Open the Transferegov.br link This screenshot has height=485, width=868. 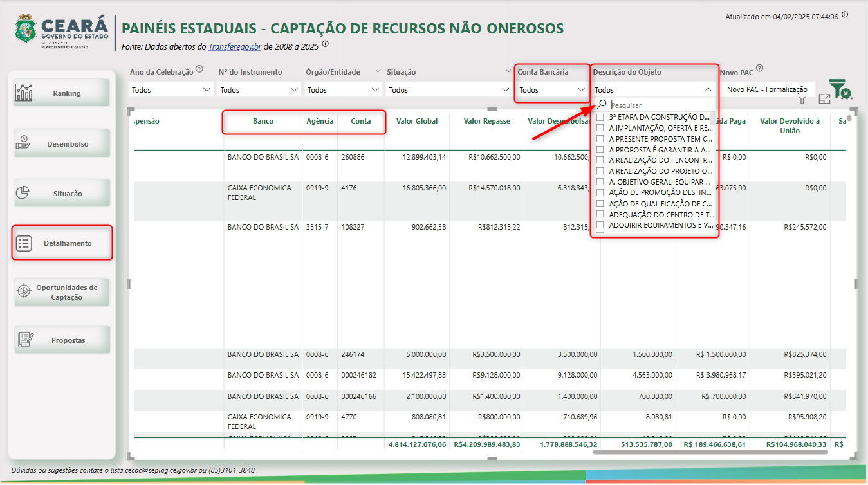coord(235,46)
